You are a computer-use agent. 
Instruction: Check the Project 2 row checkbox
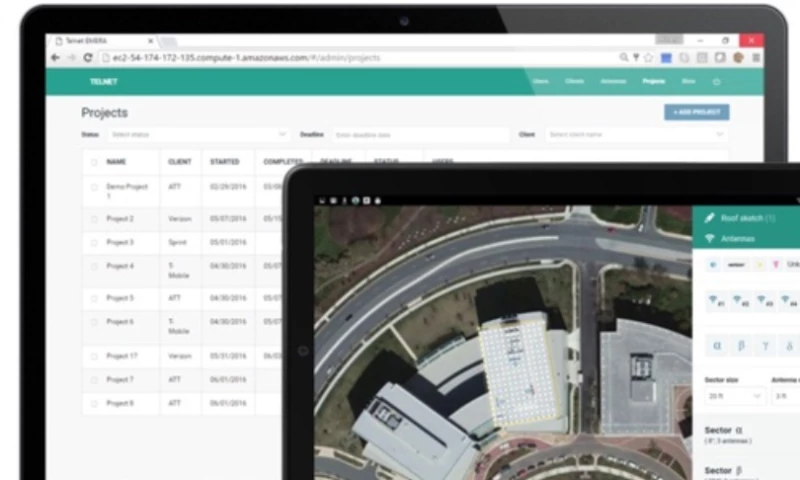(x=94, y=219)
